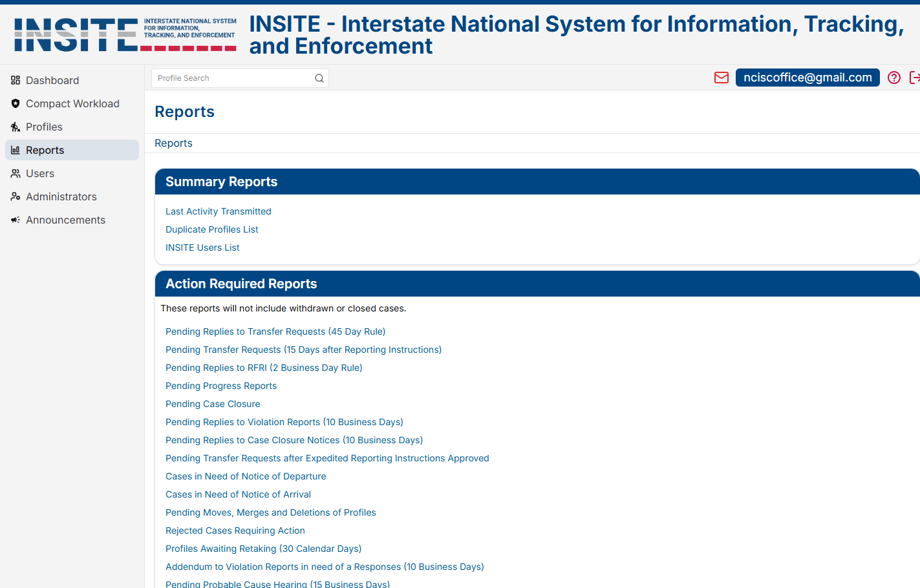Click the Compact Workload shield icon
This screenshot has height=588, width=920.
pyautogui.click(x=16, y=103)
